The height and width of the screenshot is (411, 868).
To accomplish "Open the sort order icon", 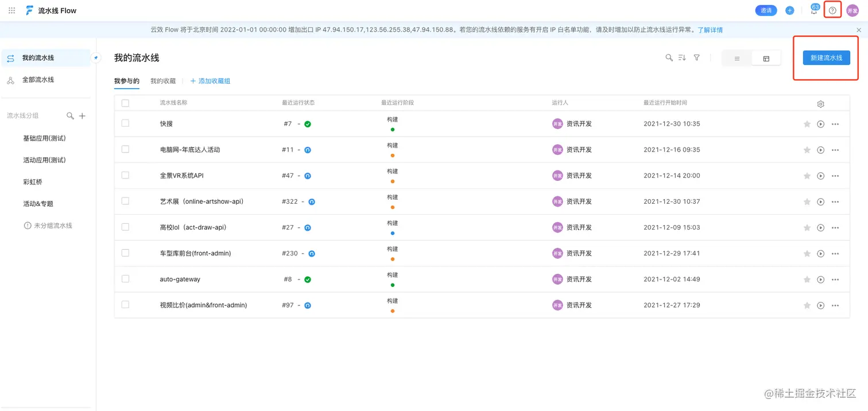I will click(682, 58).
